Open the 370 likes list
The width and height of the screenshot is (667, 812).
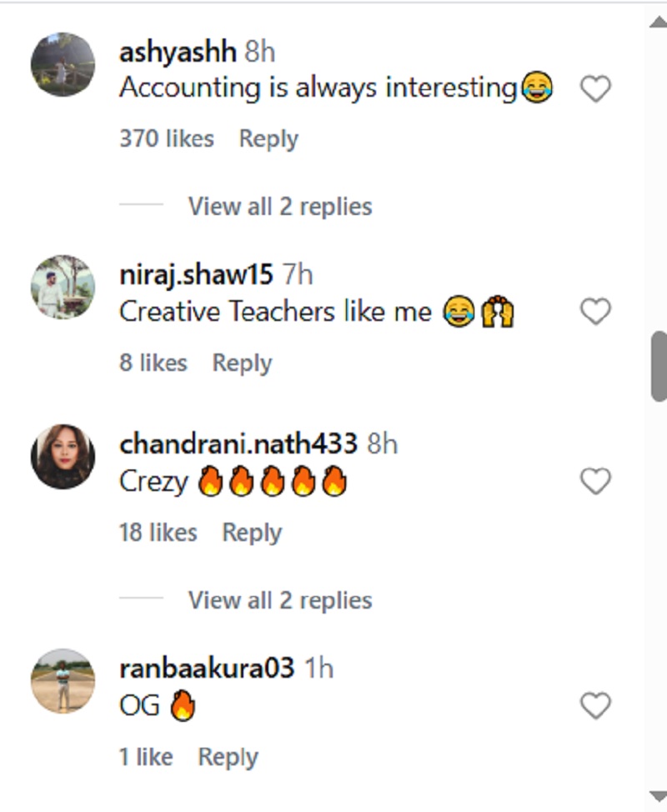tap(167, 139)
